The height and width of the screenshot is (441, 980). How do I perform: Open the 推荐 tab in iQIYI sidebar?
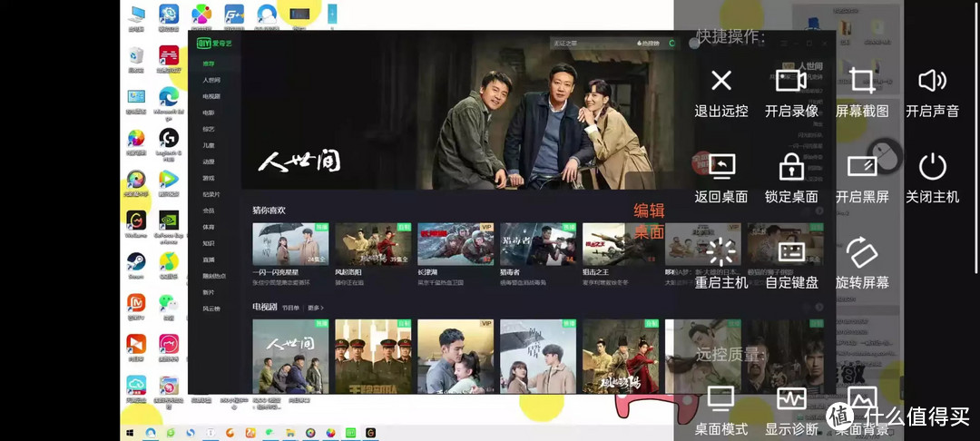[x=208, y=64]
